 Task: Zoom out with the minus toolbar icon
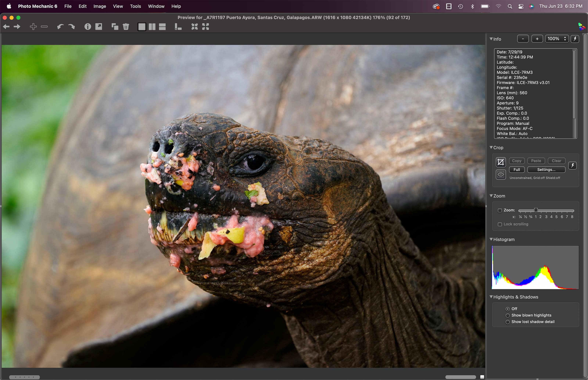pos(44,27)
